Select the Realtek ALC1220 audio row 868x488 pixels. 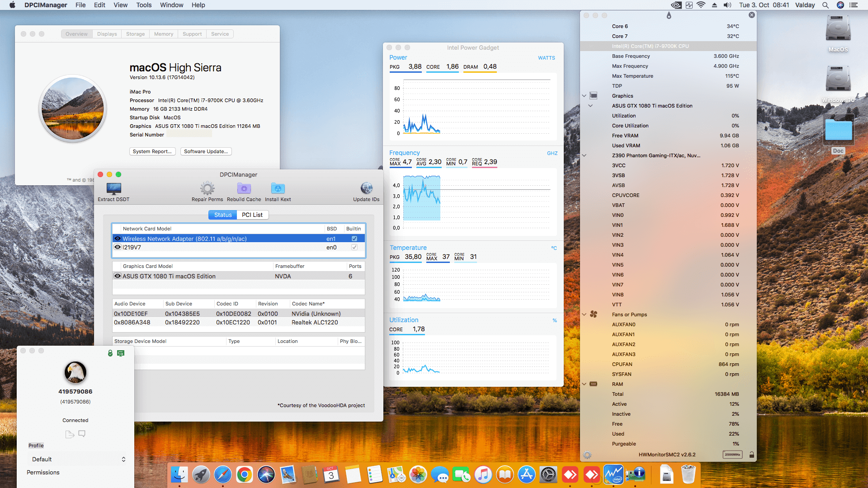pos(239,322)
